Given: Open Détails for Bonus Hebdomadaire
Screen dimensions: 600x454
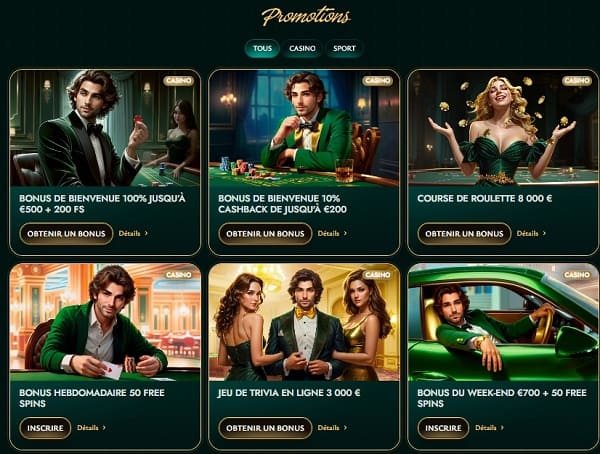Looking at the screenshot, I should pyautogui.click(x=91, y=428).
